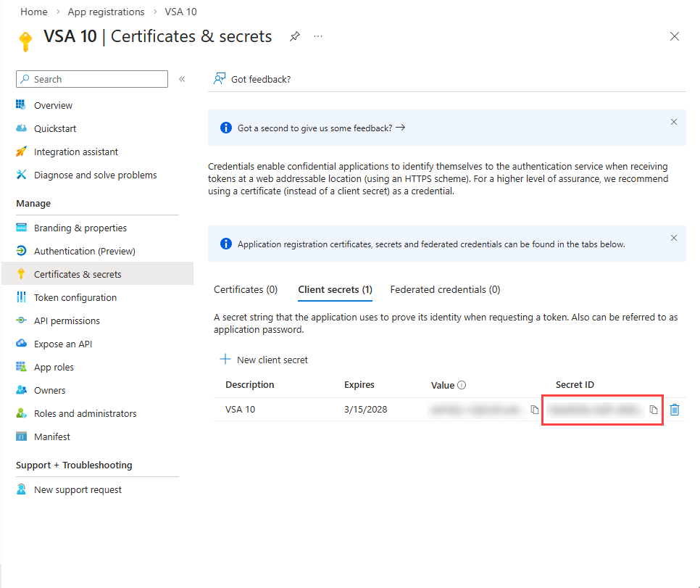Close the application registration info banner

[674, 238]
